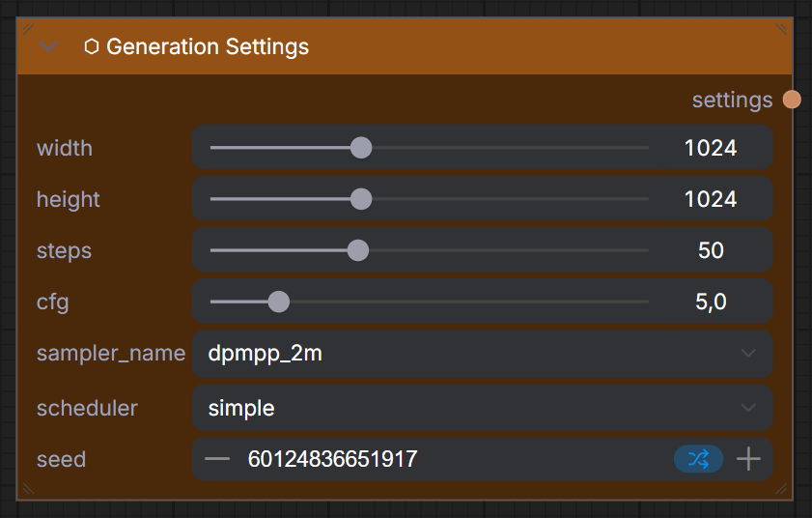The image size is (812, 518).
Task: Click the cfg slider handle
Action: tap(279, 302)
